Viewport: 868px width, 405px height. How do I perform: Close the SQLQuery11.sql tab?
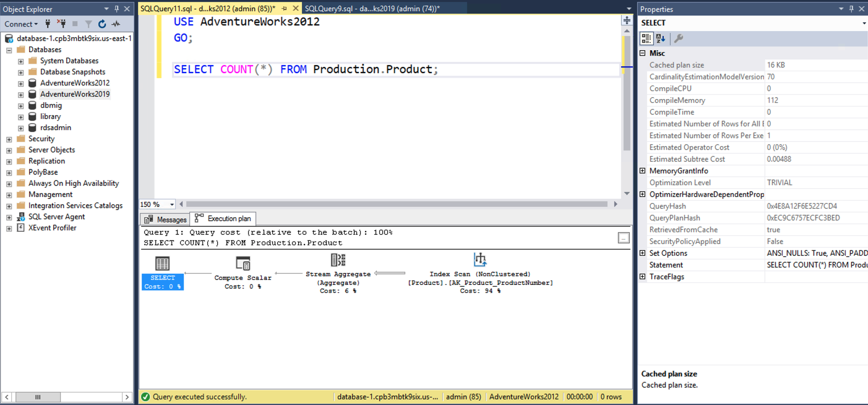point(294,9)
